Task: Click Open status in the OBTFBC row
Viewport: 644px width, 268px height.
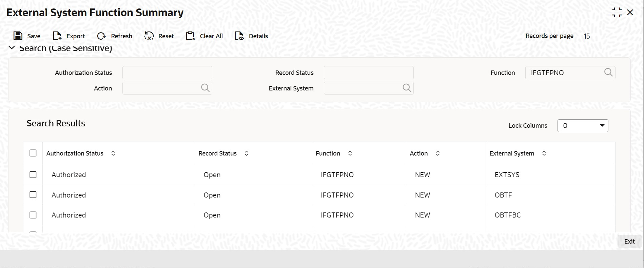Action: pyautogui.click(x=212, y=215)
